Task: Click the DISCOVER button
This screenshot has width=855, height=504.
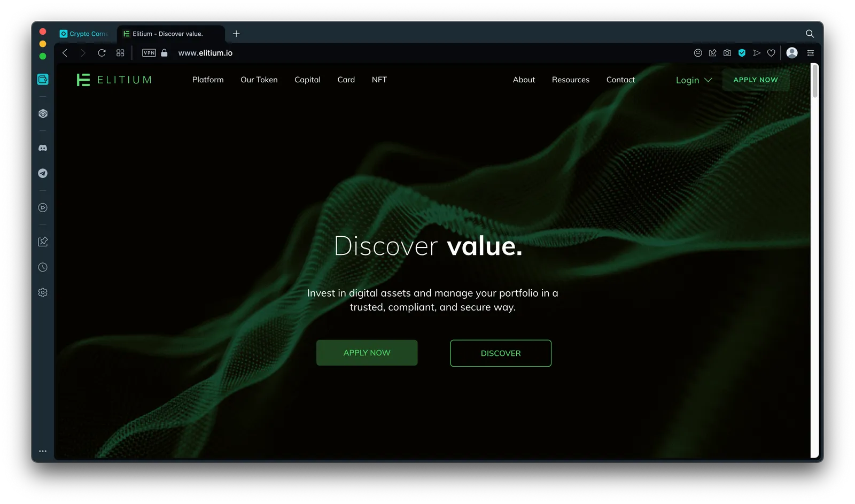Action: click(x=501, y=353)
